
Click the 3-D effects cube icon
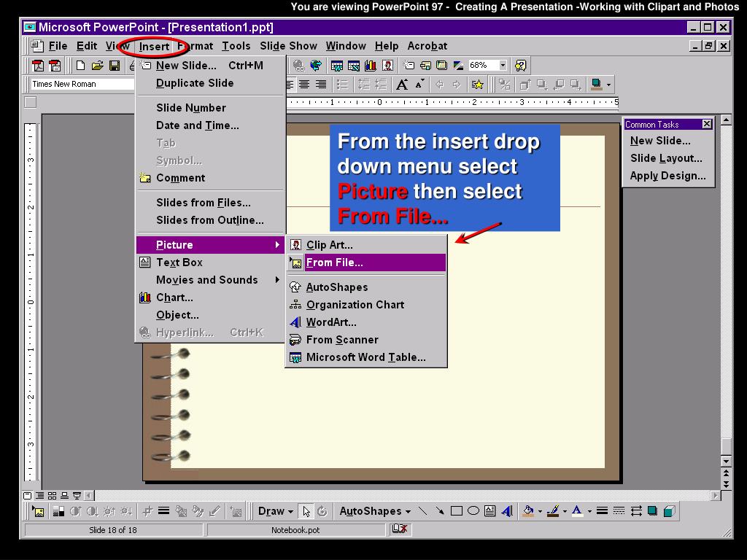click(670, 511)
